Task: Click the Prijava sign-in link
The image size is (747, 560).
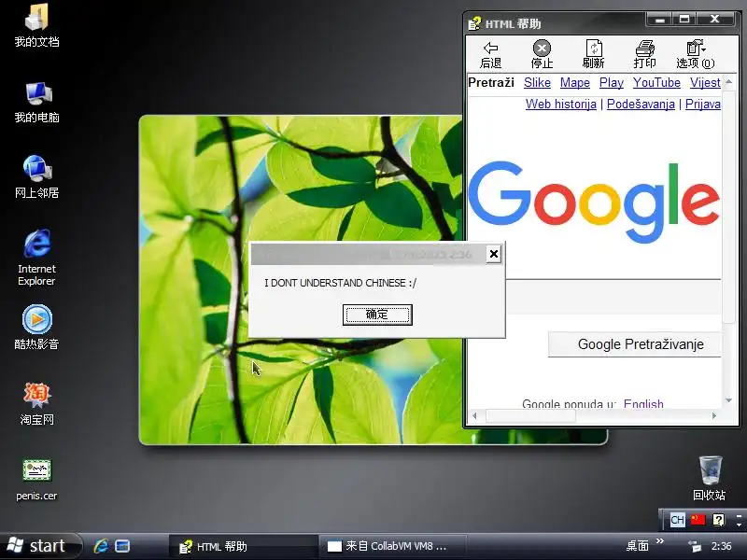Action: pyautogui.click(x=703, y=104)
